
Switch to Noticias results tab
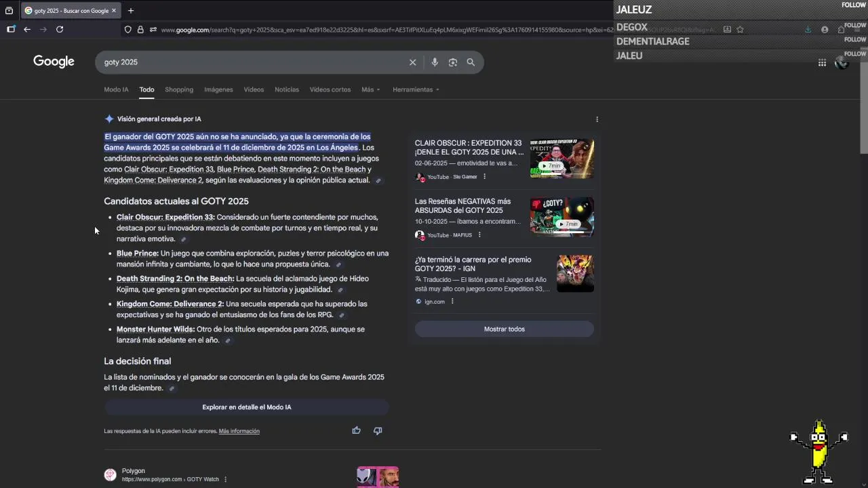[x=287, y=89]
